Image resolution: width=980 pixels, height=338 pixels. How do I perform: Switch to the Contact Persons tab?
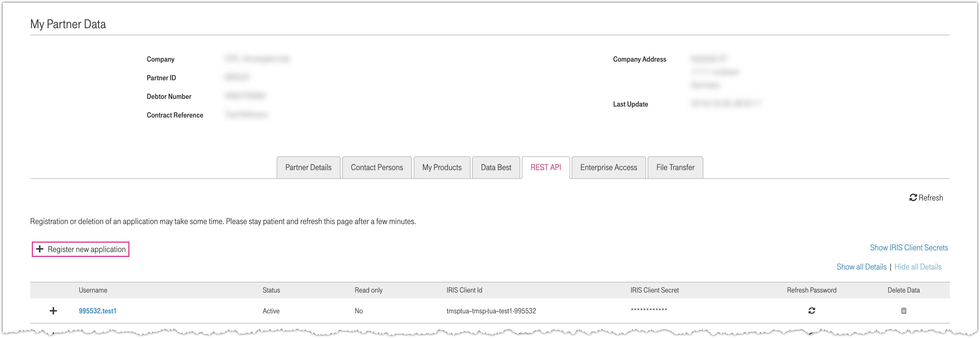pyautogui.click(x=377, y=168)
